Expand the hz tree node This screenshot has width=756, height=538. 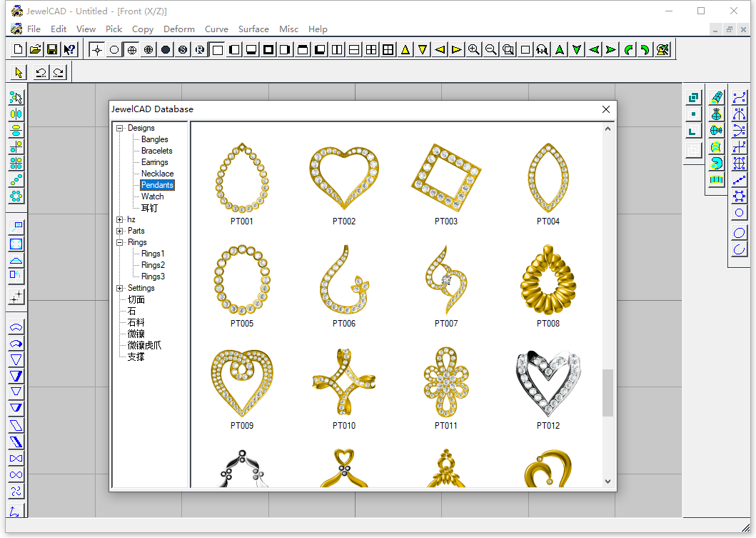(119, 219)
